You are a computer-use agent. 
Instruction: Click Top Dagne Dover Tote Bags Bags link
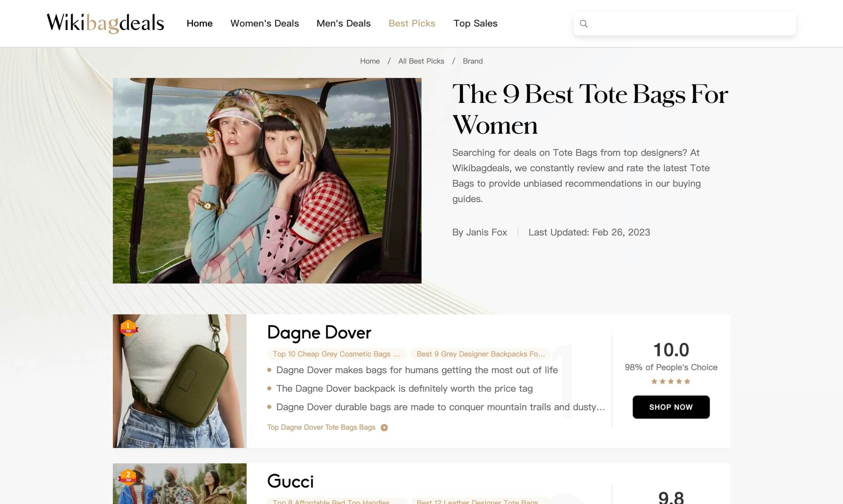321,427
